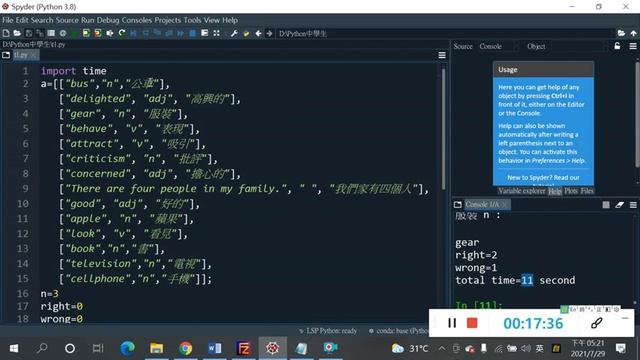Run the current cell
Image resolution: width=640 pixels, height=360 pixels.
click(86, 33)
